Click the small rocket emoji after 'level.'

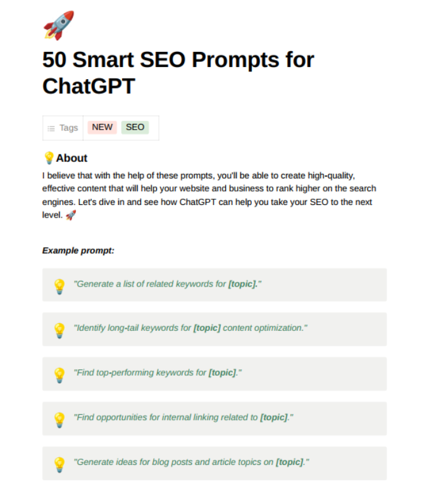pos(71,215)
